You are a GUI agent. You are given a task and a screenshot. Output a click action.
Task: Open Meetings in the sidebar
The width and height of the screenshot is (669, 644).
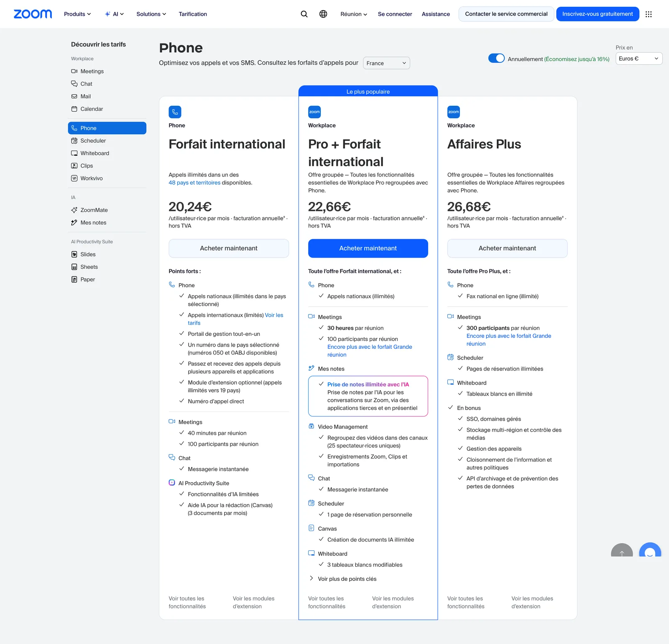pos(107,72)
